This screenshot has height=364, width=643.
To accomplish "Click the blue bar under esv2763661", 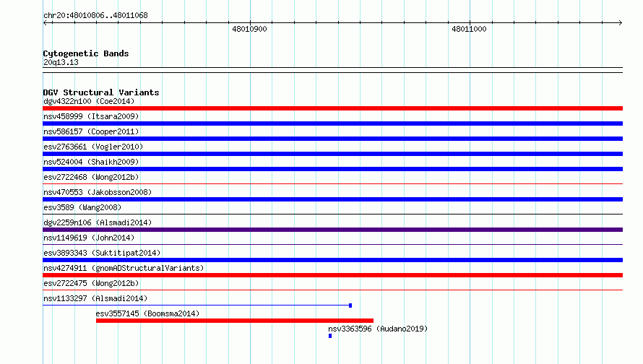I will 332,154.
